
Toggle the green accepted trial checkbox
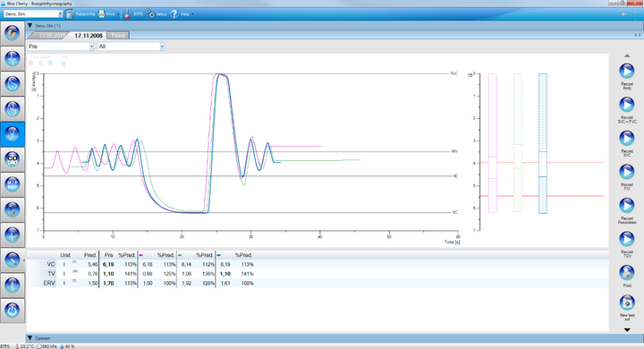point(40,64)
